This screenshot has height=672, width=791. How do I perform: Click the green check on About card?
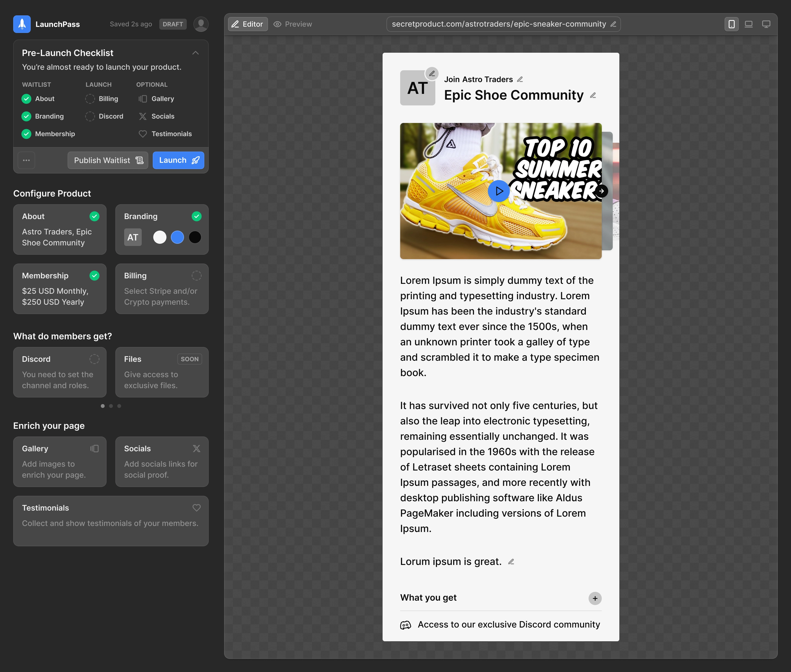point(94,216)
